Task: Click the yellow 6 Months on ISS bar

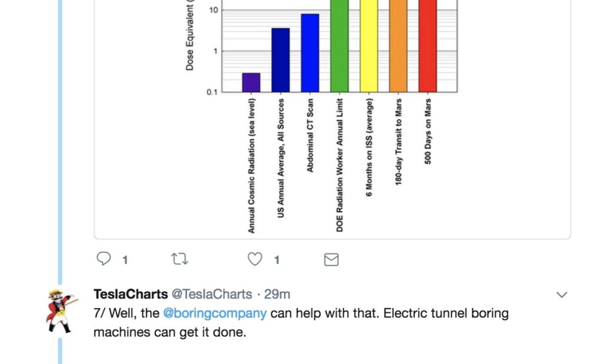Action: tap(369, 46)
